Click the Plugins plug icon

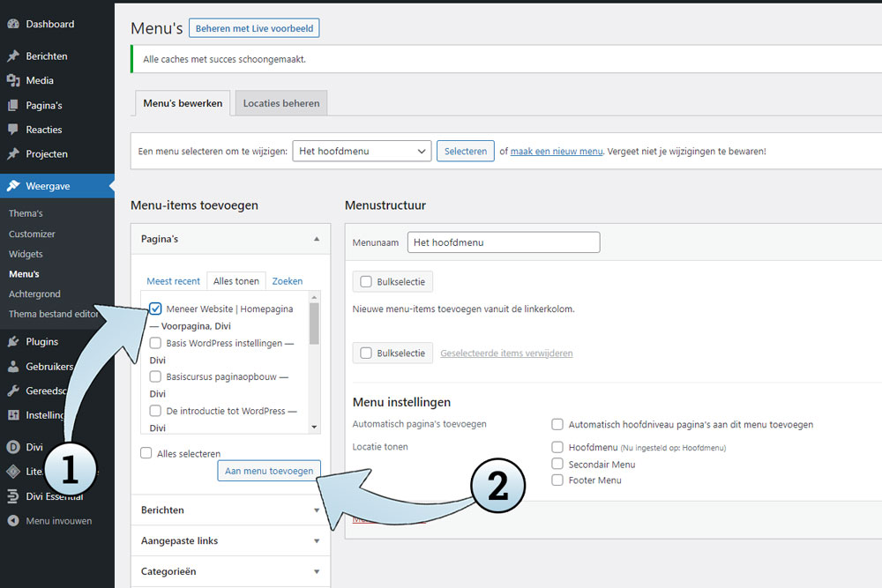tap(13, 341)
